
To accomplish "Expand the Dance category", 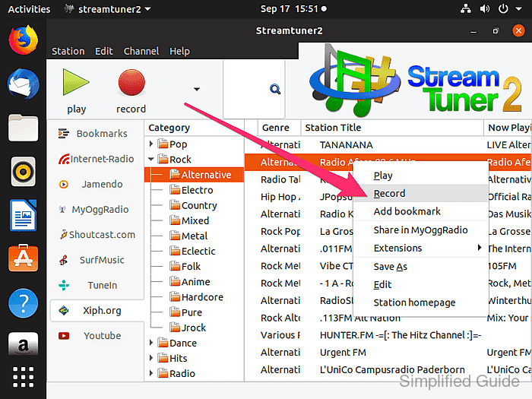I will click(151, 343).
